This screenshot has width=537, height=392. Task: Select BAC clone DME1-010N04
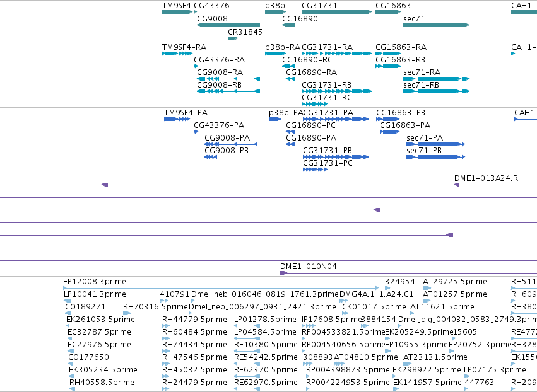pyautogui.click(x=408, y=273)
